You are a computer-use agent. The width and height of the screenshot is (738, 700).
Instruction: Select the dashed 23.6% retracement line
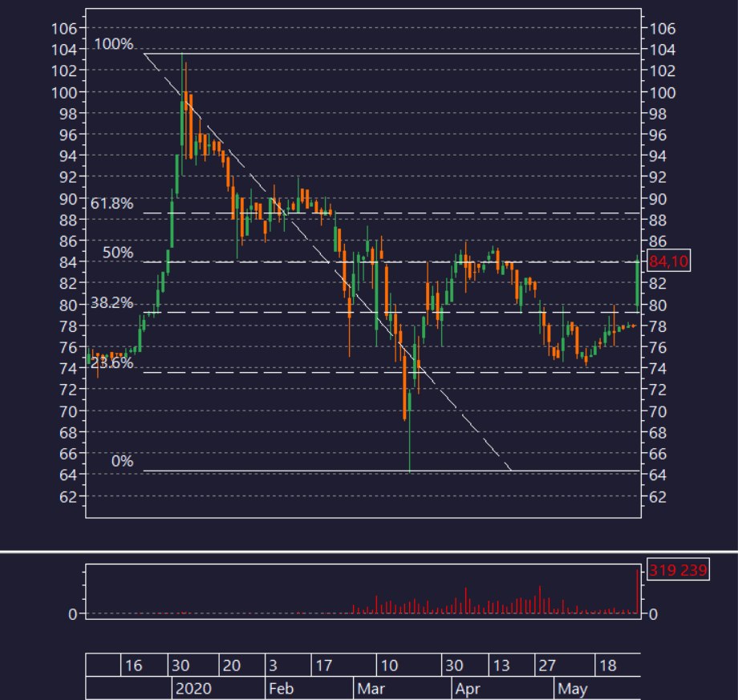click(392, 373)
